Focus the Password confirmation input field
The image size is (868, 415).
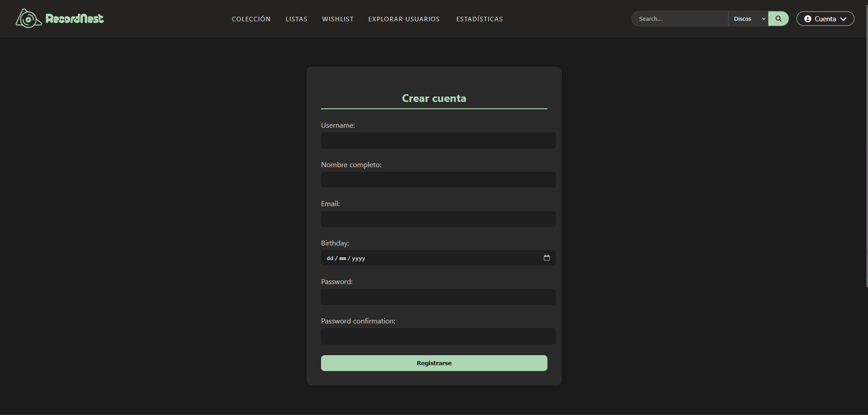[x=438, y=336]
